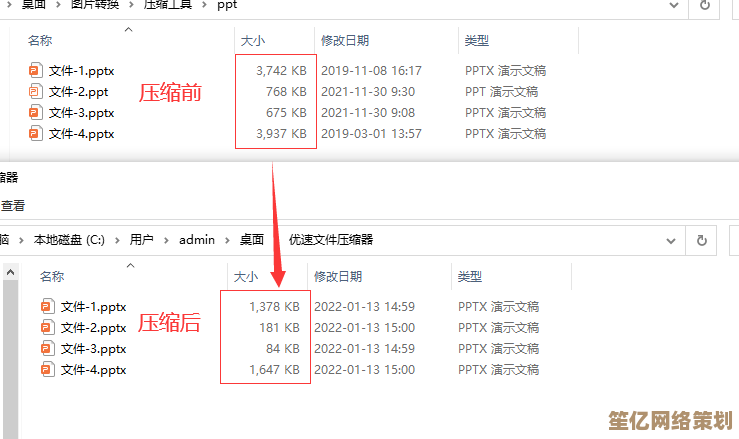Screen dimensions: 739x439
Task: Click 84 KB size cell
Action: (x=283, y=349)
